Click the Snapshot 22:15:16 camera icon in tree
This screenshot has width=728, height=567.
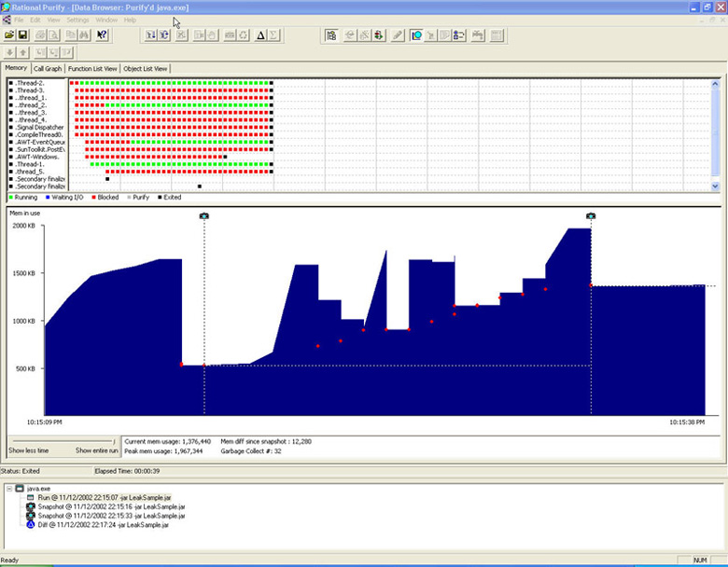[x=30, y=505]
